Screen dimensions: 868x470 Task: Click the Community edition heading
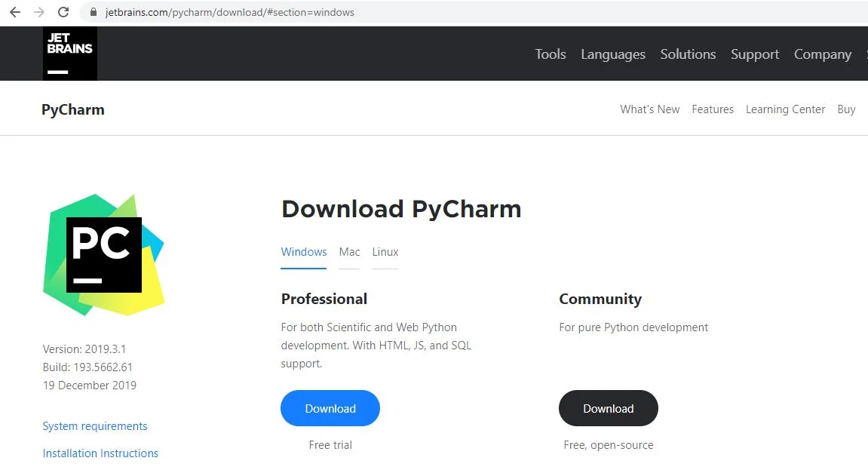(600, 299)
